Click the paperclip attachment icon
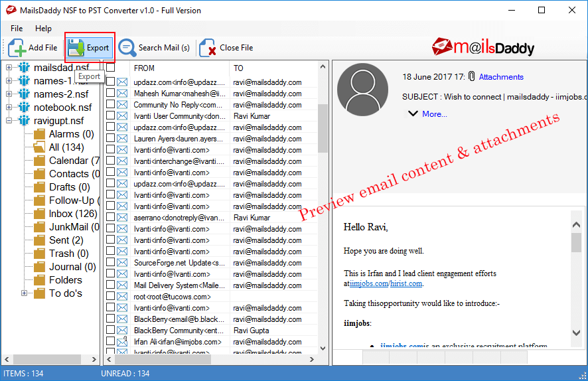This screenshot has width=588, height=381. tap(472, 76)
